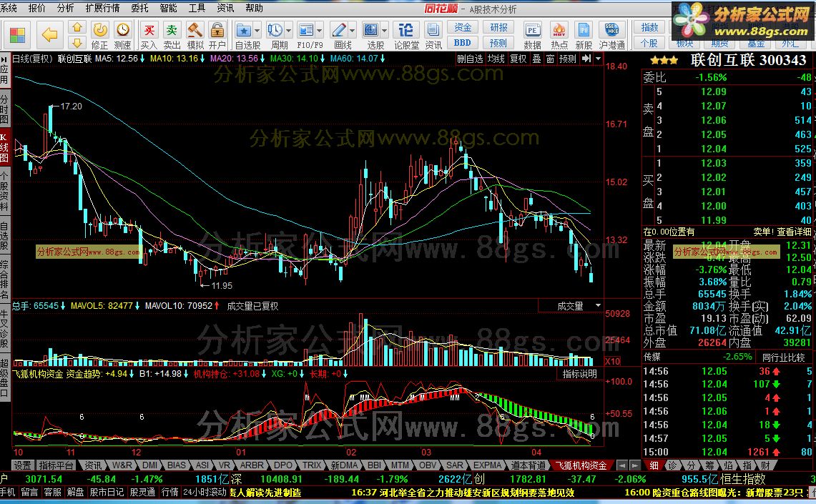The height and width of the screenshot is (504, 816).
Task: Open the 扩展行情 menu
Action: [x=102, y=8]
